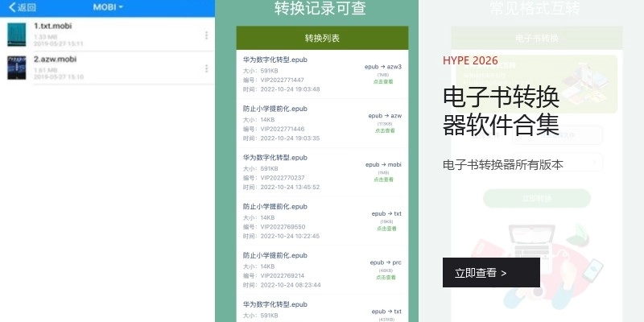The width and height of the screenshot is (644, 322).
Task: Click 点击查看 under epub → azw
Action: (x=383, y=130)
